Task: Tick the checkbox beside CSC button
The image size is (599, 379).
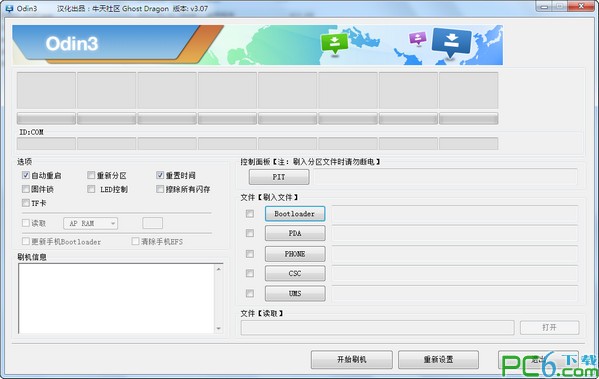Action: pyautogui.click(x=250, y=273)
